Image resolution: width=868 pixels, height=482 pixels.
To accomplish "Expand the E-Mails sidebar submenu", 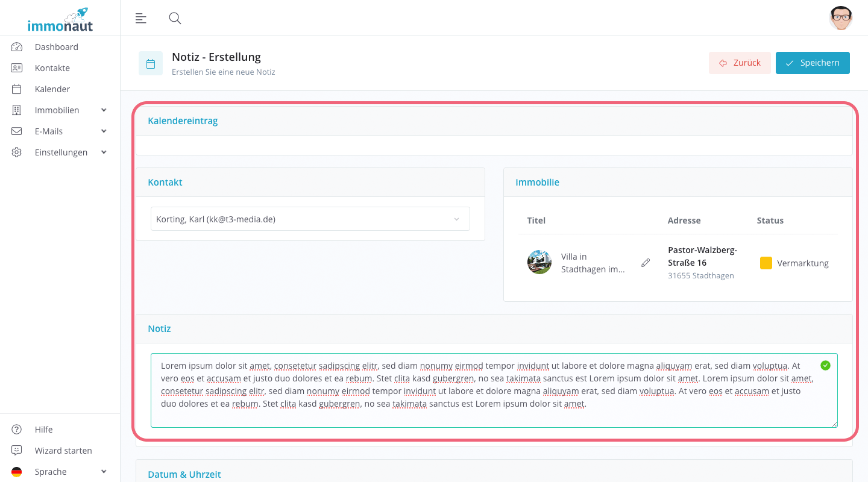I will pyautogui.click(x=104, y=131).
